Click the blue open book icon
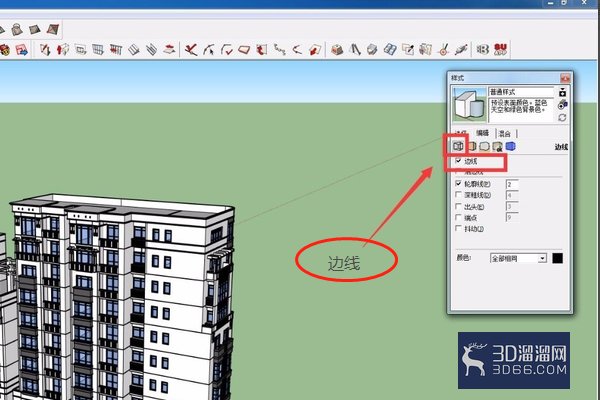This screenshot has height=400, width=600. coord(390,50)
